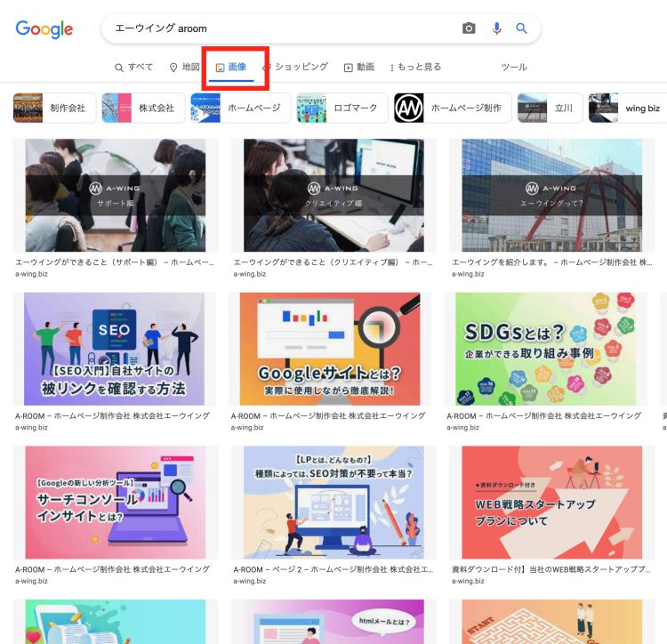Image resolution: width=667 pixels, height=644 pixels.
Task: Filter by the wing biz chip
Action: pos(628,108)
